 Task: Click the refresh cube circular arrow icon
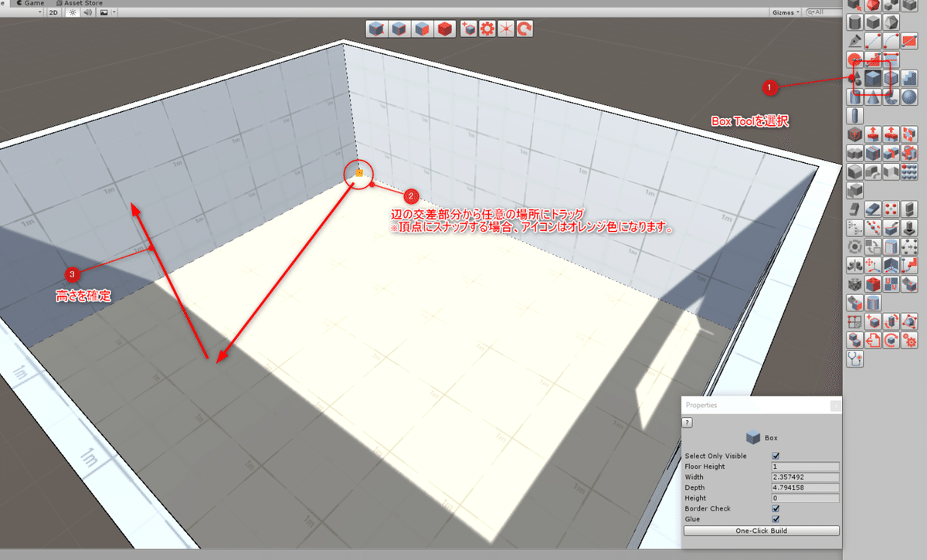891,340
